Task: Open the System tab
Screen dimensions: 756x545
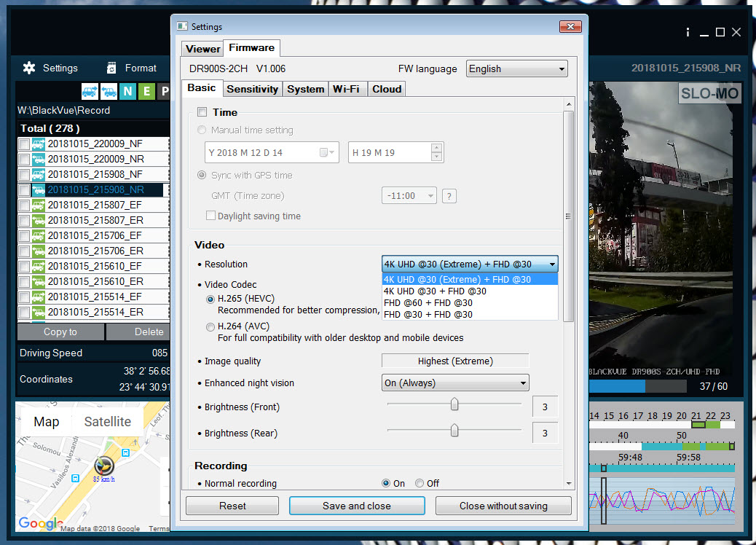Action: (x=306, y=89)
